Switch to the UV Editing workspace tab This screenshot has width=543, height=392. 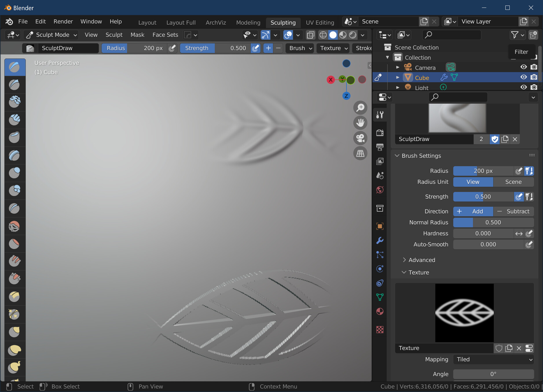[x=320, y=22]
